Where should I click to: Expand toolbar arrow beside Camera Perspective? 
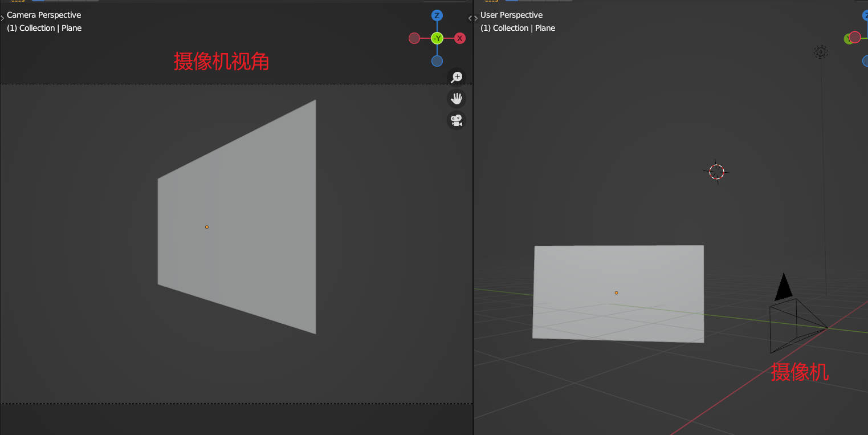coord(2,18)
